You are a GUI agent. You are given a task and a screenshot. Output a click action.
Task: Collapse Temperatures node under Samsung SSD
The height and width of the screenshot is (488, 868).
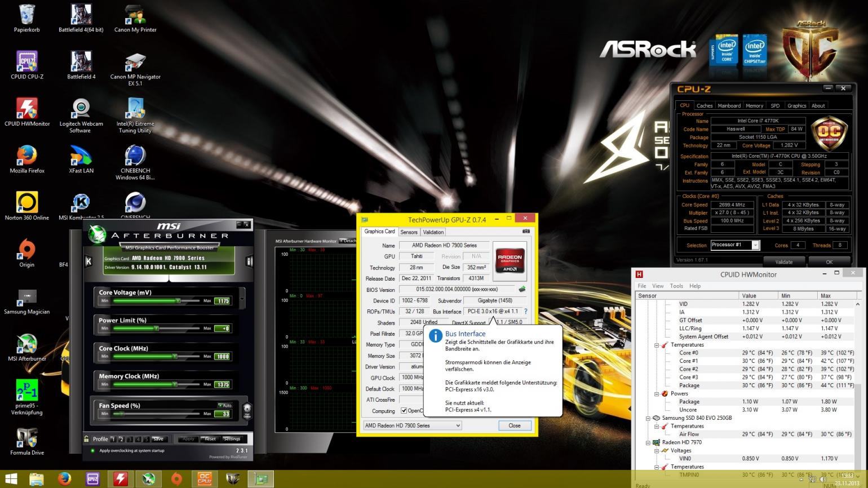click(x=657, y=427)
